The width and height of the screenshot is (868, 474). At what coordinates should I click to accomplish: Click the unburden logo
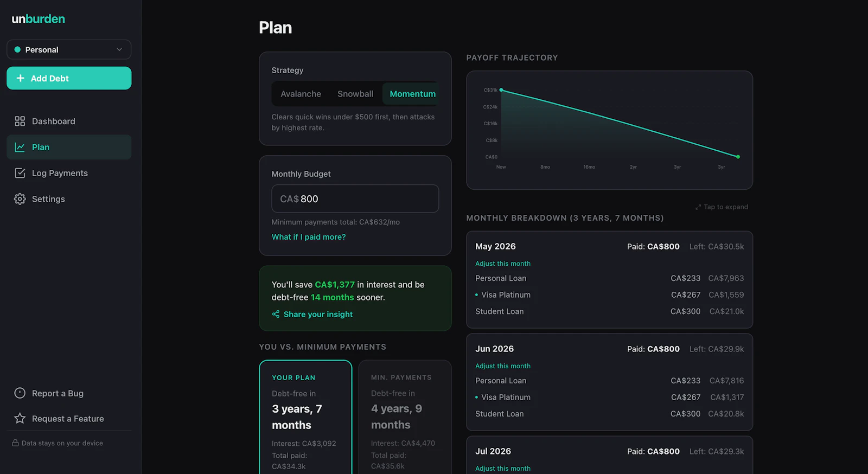38,19
